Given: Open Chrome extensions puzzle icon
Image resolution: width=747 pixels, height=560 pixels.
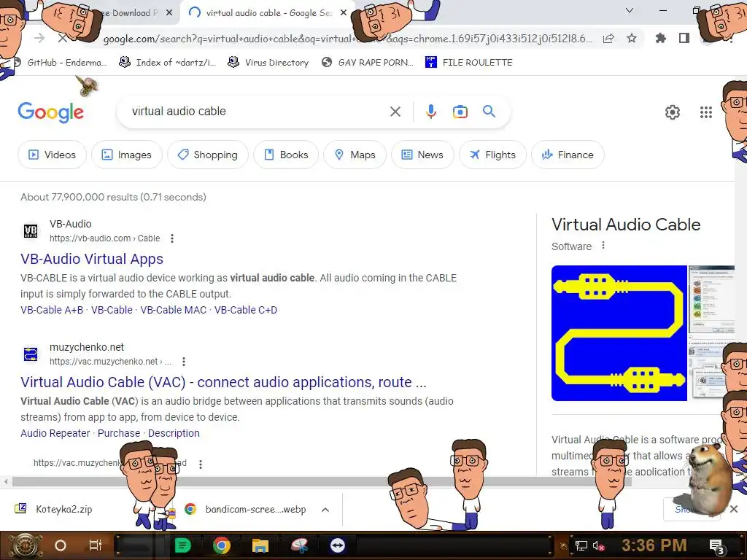Looking at the screenshot, I should click(660, 38).
